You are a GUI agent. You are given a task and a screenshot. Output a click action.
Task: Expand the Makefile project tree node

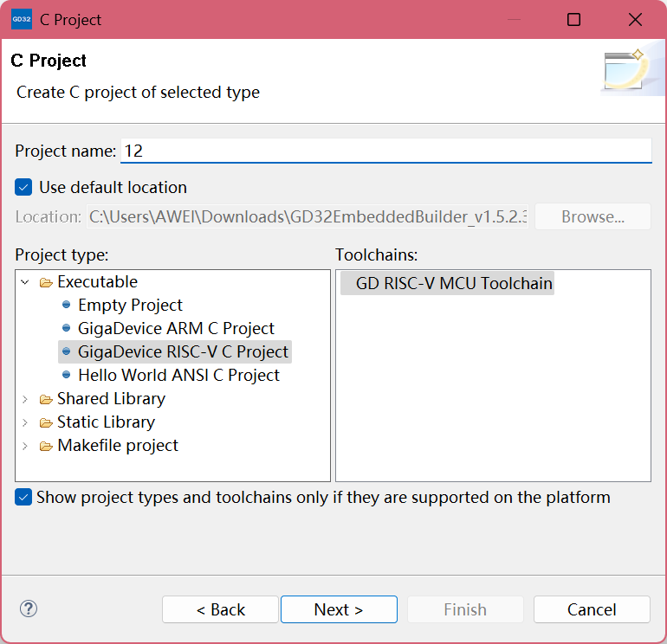pyautogui.click(x=25, y=446)
